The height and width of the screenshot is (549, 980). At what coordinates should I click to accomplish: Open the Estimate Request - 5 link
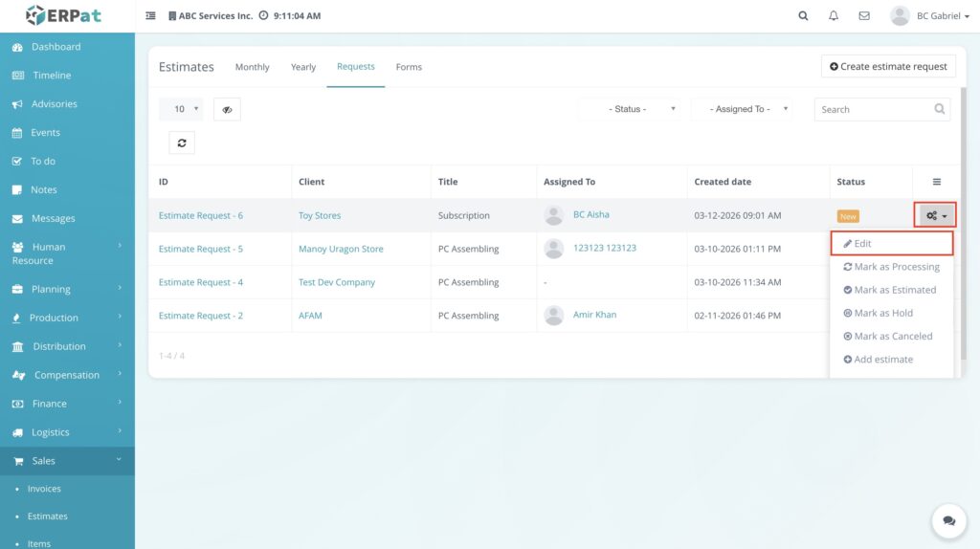point(201,249)
